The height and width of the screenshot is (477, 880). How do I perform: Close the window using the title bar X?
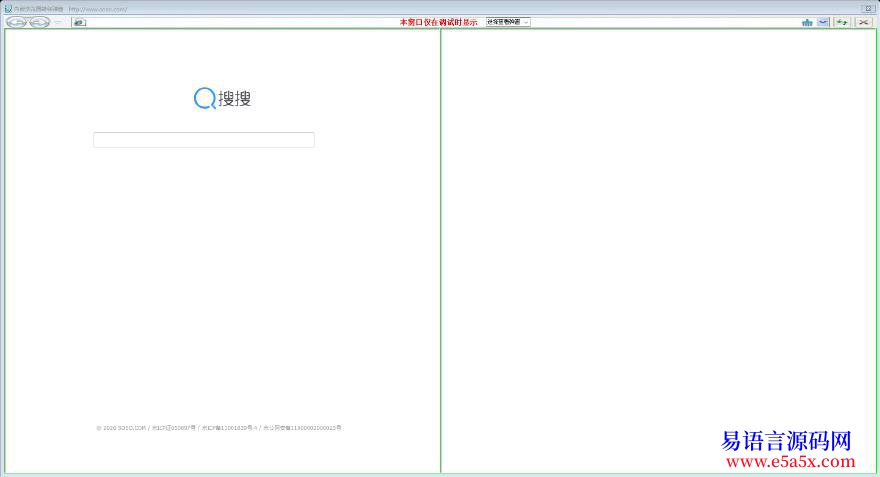[868, 8]
